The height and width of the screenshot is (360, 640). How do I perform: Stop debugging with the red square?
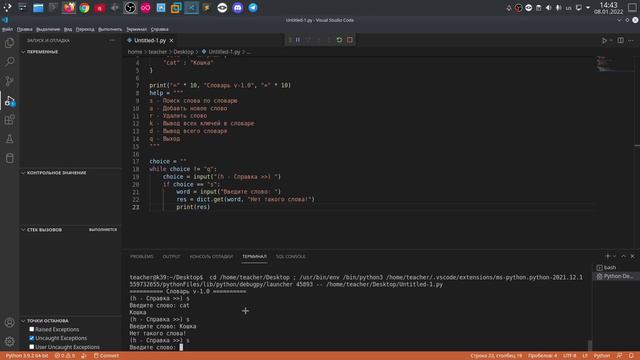pos(350,40)
